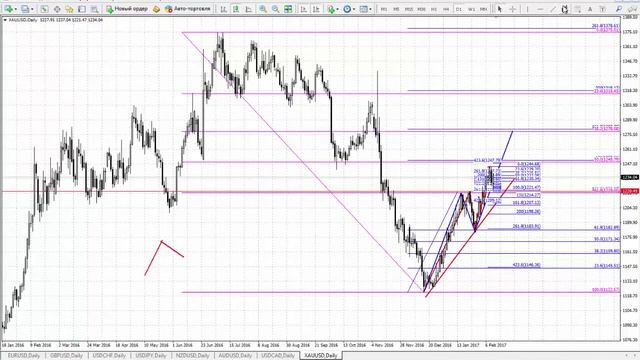Switch chart to candlesticks type
The width and height of the screenshot is (640, 360).
pyautogui.click(x=236, y=9)
